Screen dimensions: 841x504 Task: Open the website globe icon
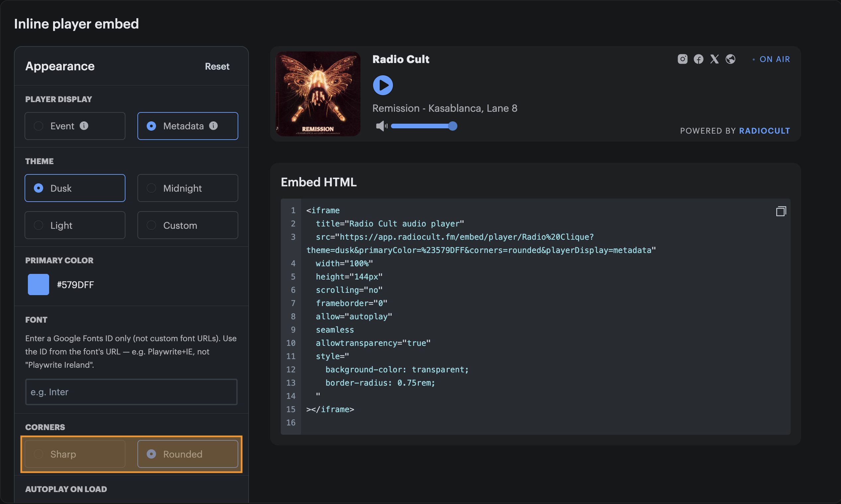pyautogui.click(x=730, y=59)
